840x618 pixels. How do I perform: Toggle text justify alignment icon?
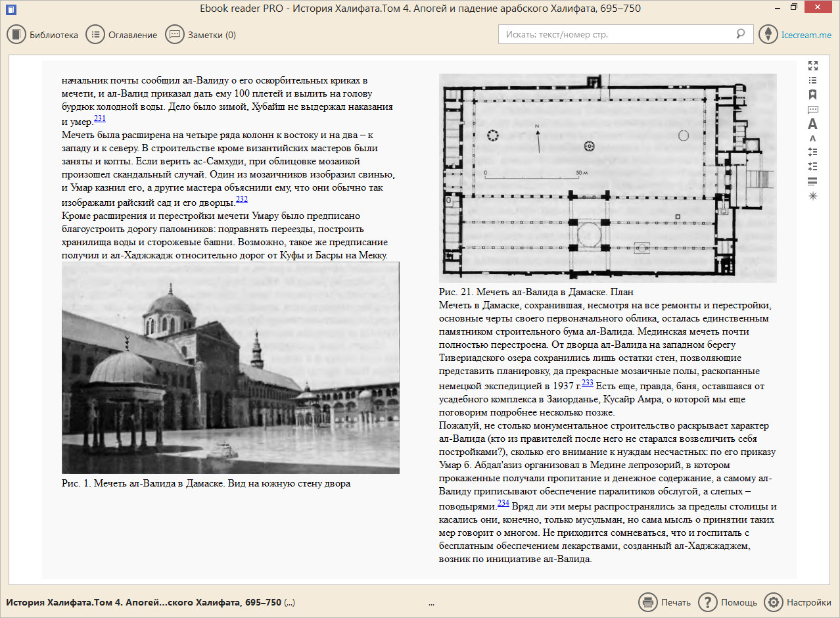[x=813, y=181]
